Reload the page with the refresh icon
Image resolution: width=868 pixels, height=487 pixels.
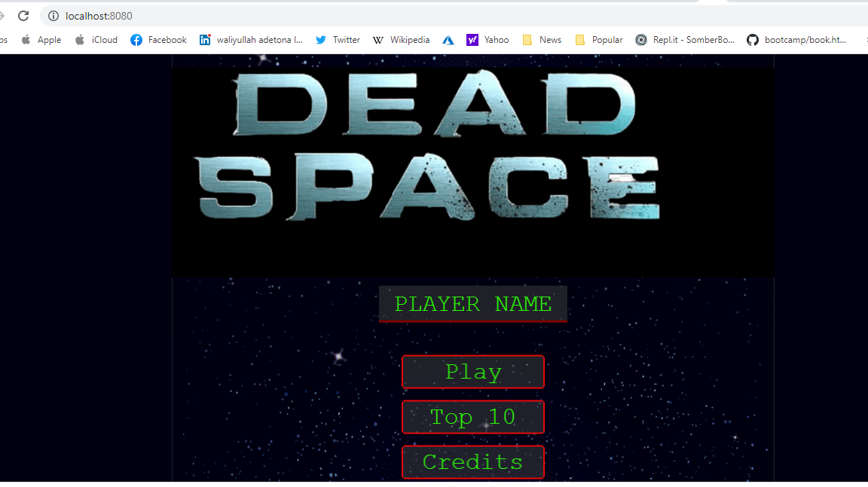[23, 16]
